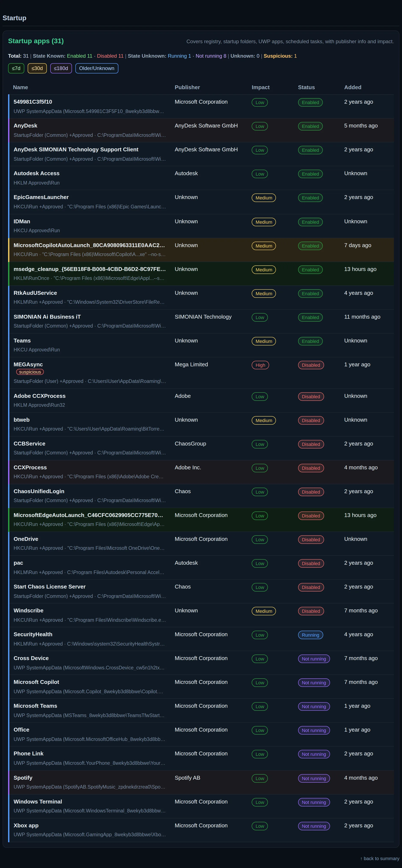Click the 'Not running 8' summary count

(x=211, y=56)
